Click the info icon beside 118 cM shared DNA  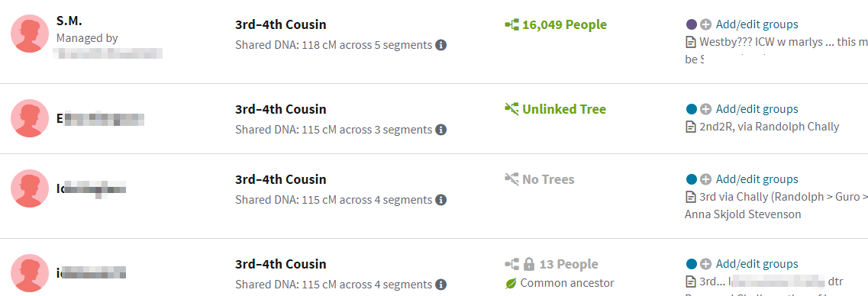click(440, 45)
